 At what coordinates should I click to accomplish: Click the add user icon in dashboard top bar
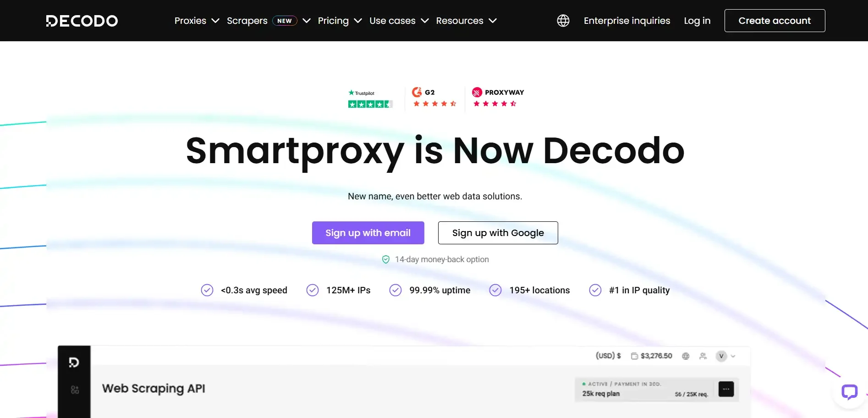[x=703, y=356]
